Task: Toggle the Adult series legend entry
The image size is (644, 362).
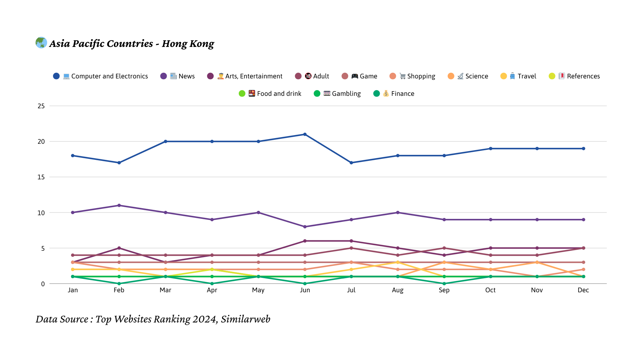Action: pyautogui.click(x=321, y=76)
